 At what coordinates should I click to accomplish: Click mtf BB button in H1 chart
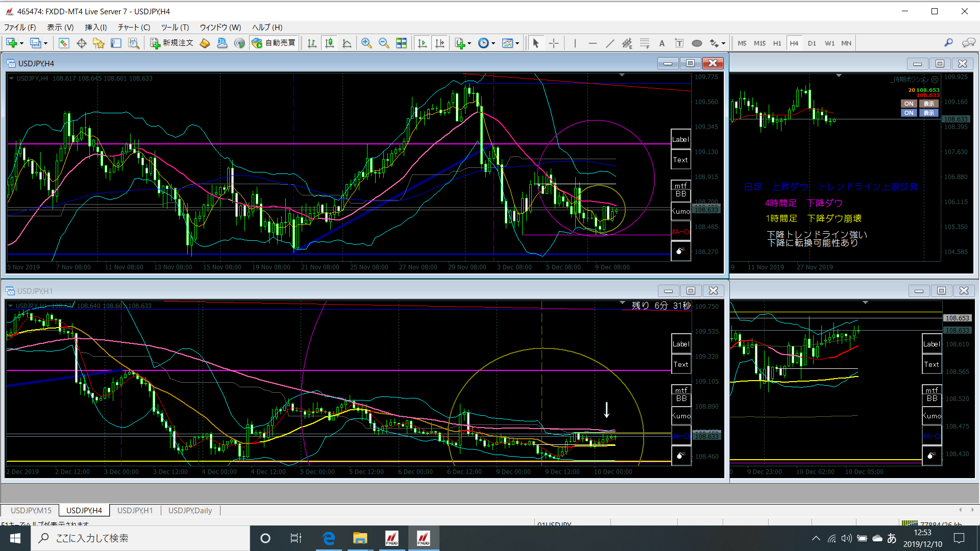coord(681,394)
